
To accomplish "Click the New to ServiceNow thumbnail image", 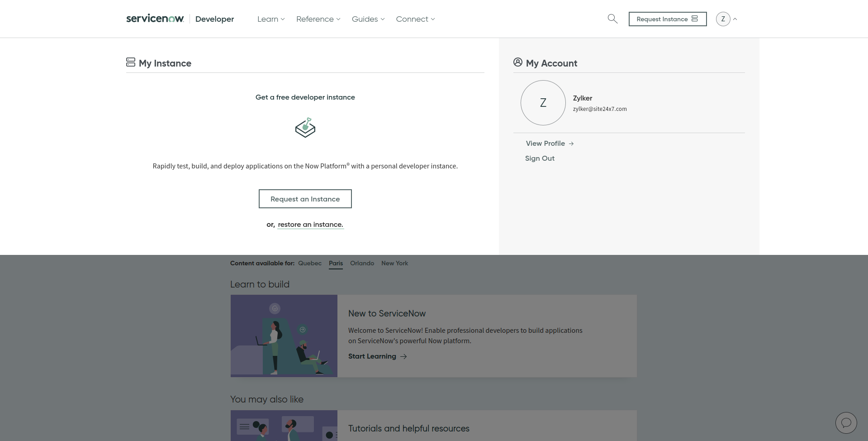I will (284, 336).
